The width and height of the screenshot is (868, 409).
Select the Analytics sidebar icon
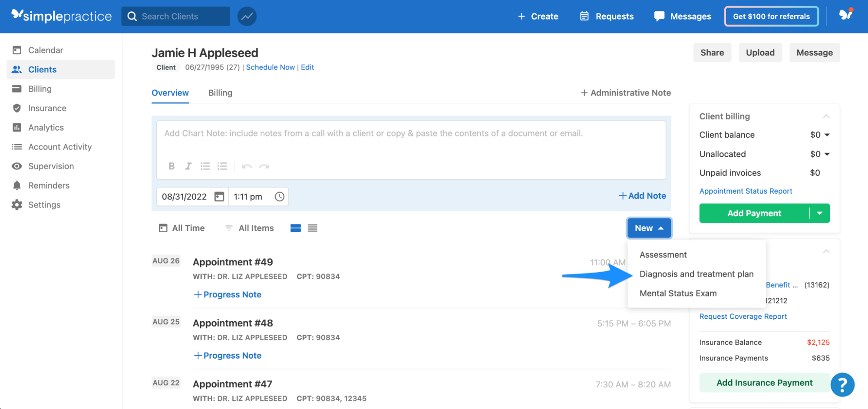click(17, 127)
